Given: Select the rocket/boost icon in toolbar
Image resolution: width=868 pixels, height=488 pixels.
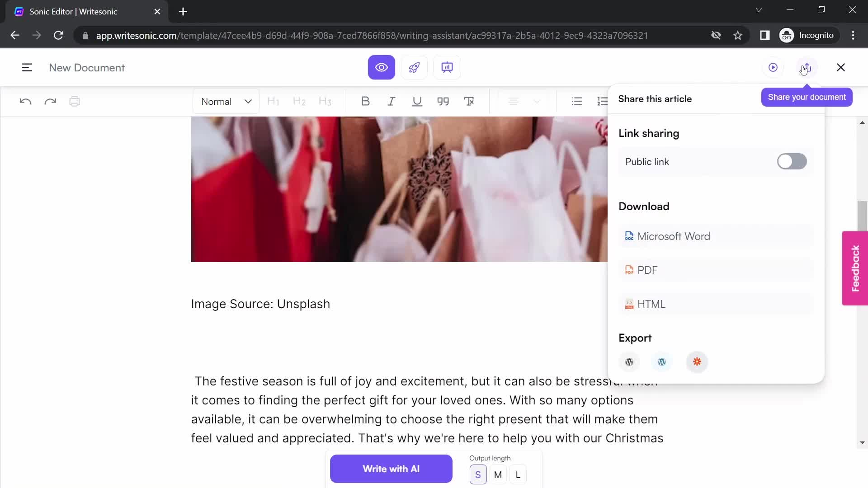Looking at the screenshot, I should tap(414, 67).
